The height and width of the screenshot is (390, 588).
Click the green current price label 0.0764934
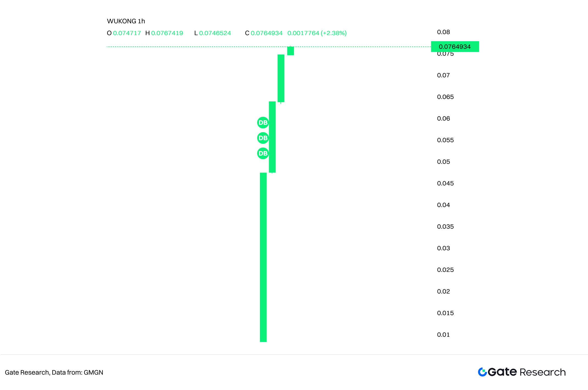click(455, 47)
